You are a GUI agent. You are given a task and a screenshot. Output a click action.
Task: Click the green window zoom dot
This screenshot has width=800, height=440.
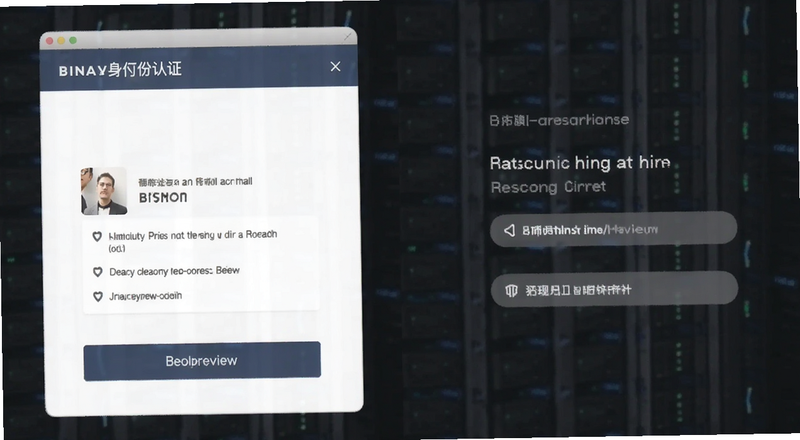pos(73,40)
